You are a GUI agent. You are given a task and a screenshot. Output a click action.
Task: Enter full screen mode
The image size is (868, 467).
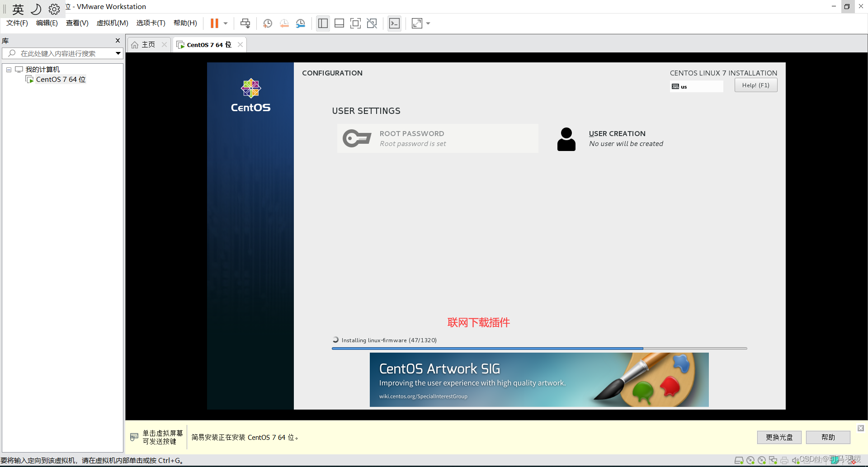pos(355,23)
